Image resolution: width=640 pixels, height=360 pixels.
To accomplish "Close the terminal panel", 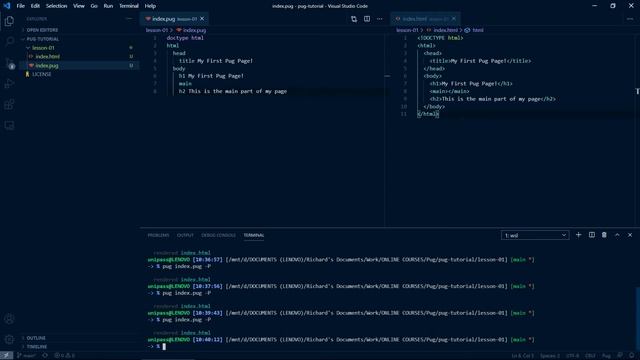I will click(x=630, y=235).
